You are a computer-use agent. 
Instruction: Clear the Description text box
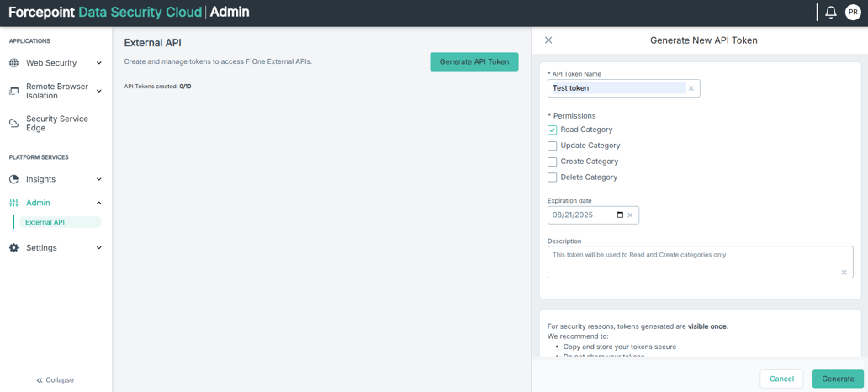[x=844, y=273]
